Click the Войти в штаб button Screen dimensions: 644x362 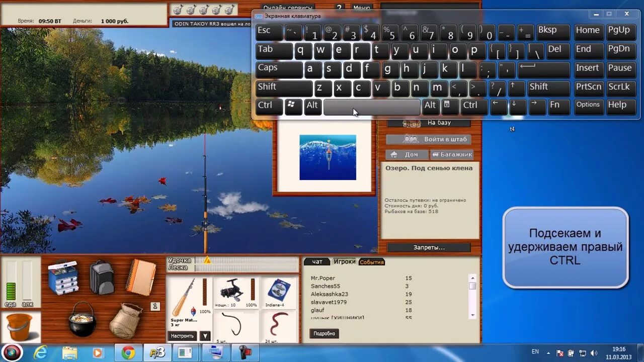point(429,139)
